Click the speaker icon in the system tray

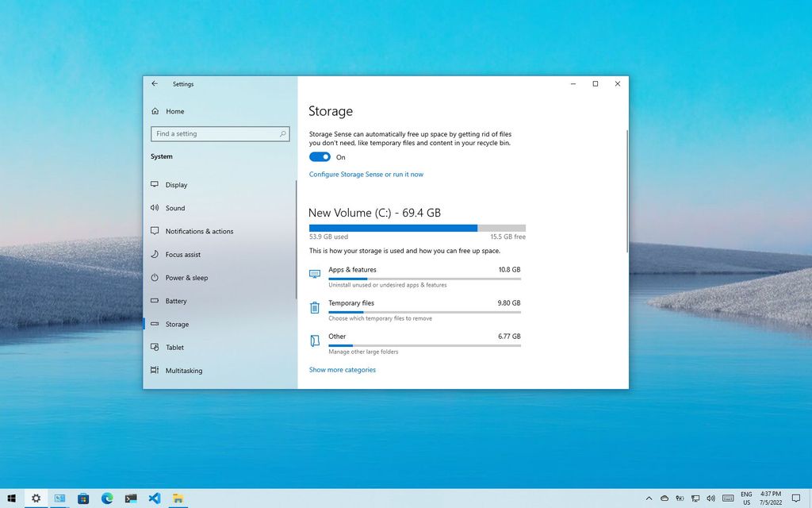711,499
